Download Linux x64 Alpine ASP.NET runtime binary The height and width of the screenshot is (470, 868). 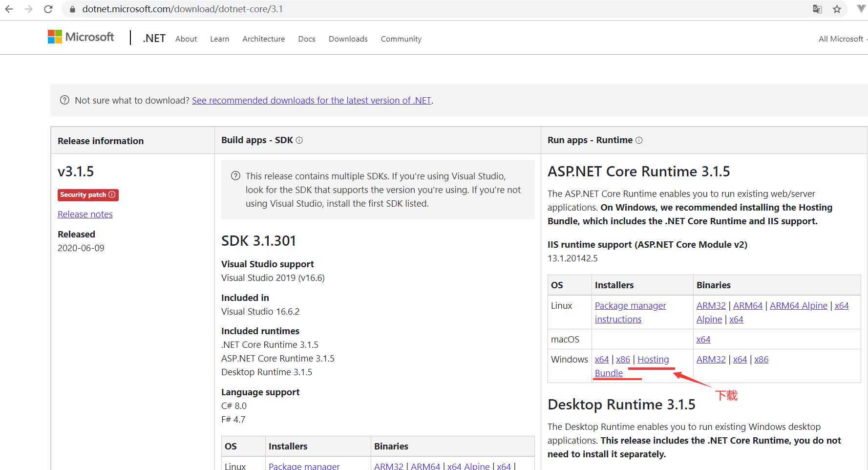click(842, 305)
